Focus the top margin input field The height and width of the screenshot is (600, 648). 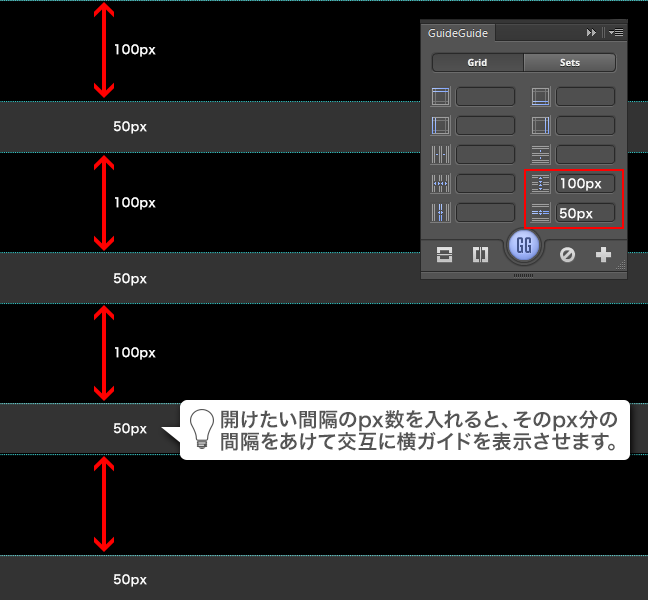coord(486,97)
